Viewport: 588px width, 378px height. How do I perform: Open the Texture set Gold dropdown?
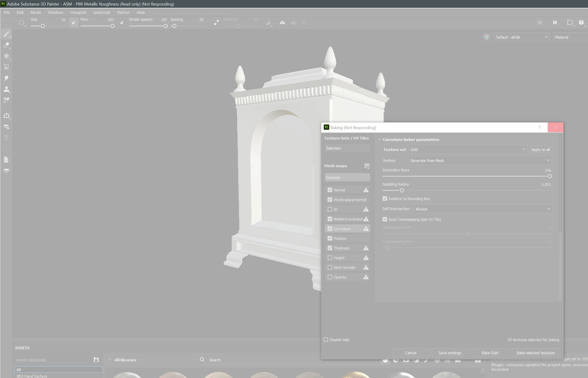[x=467, y=150]
